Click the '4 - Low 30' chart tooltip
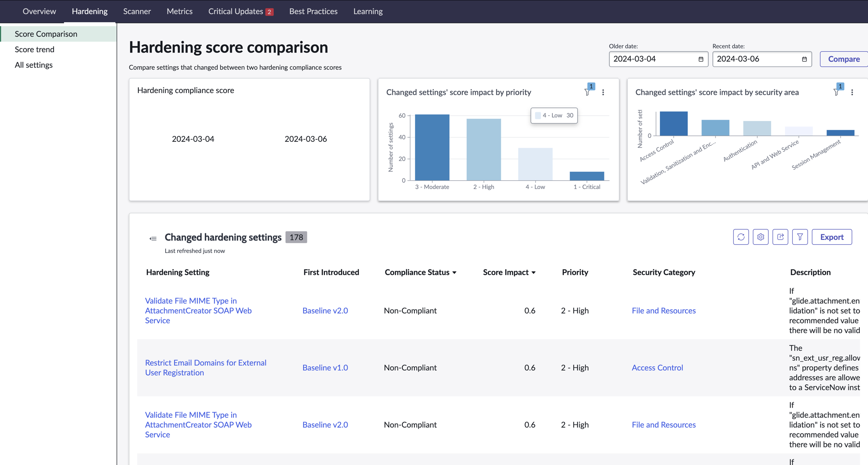Screen dimensions: 868x465 tap(554, 116)
